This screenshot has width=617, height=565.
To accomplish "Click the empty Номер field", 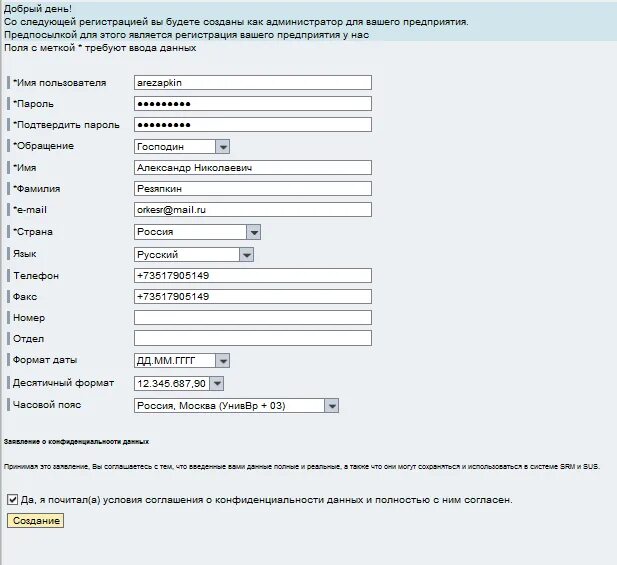I will click(252, 318).
